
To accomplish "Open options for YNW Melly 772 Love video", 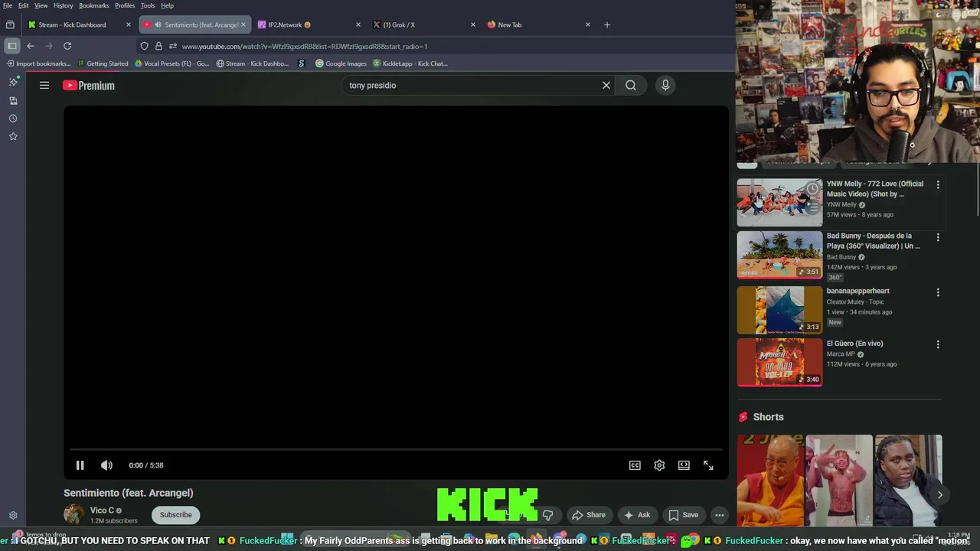I will tap(938, 184).
